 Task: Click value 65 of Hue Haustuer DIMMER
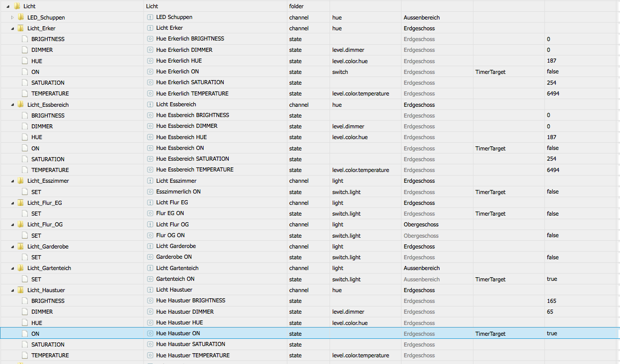[x=550, y=312]
